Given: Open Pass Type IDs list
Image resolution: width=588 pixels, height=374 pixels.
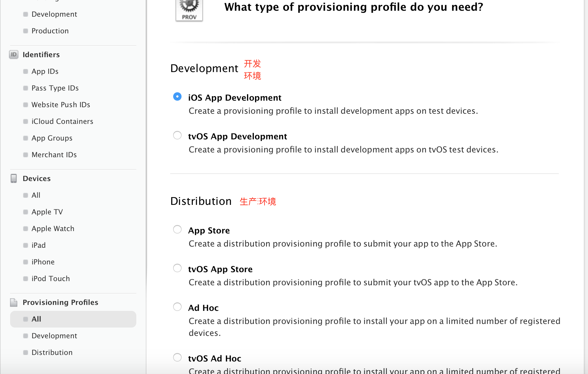Looking at the screenshot, I should coord(55,88).
